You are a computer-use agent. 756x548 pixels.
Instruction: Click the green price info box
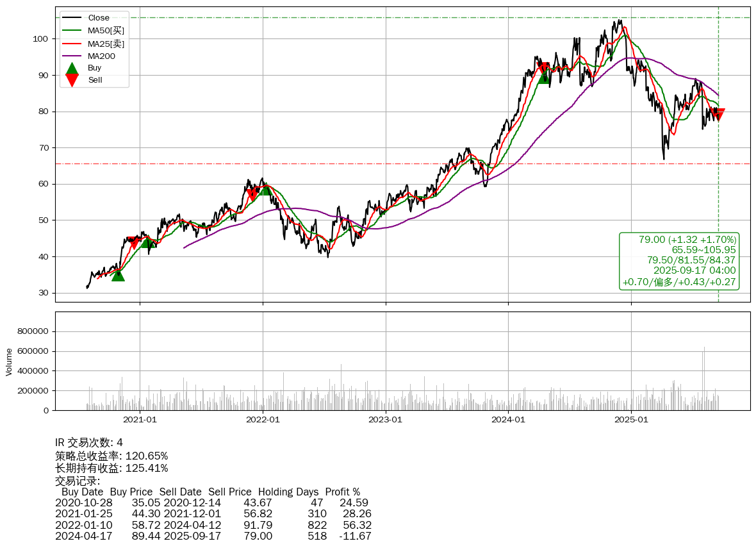[679, 261]
